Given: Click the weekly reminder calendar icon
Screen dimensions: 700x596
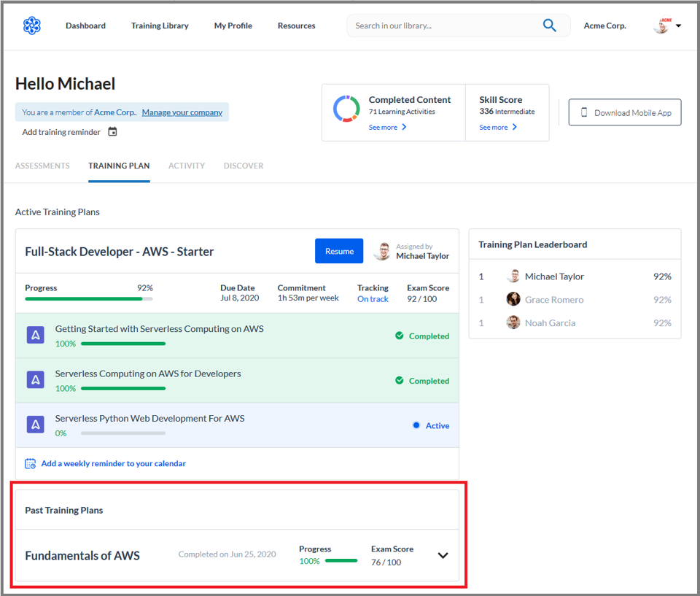Looking at the screenshot, I should (31, 463).
